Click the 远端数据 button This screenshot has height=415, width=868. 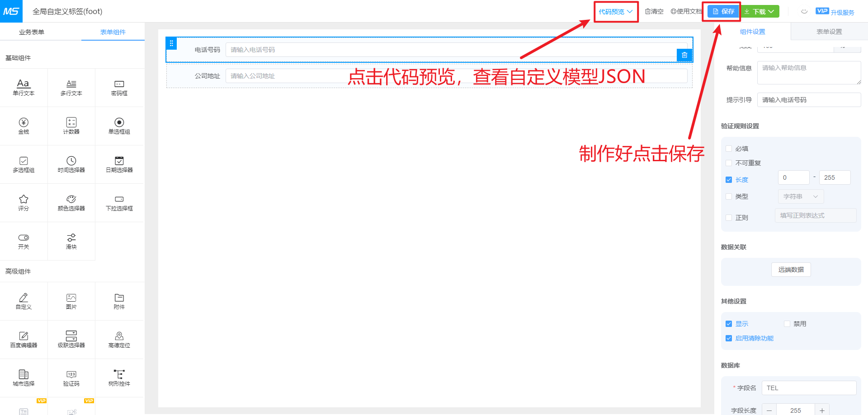tap(791, 270)
